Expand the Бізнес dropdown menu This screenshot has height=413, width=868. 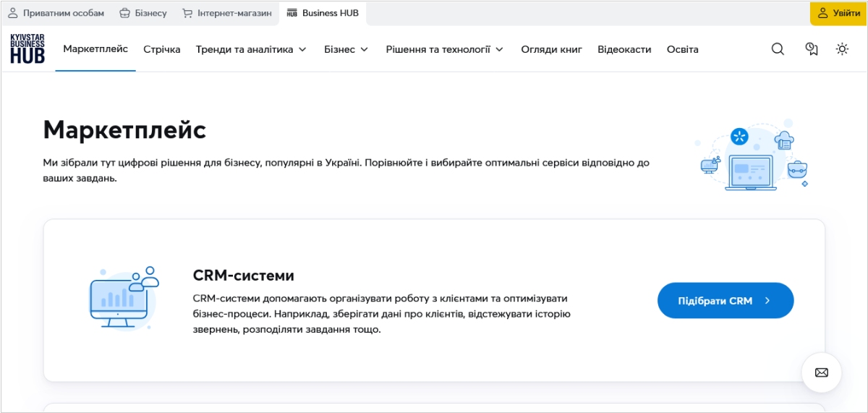(346, 49)
